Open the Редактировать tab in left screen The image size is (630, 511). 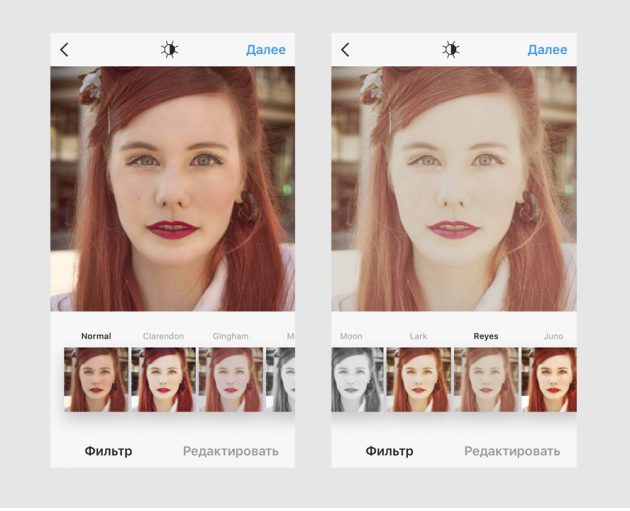(x=231, y=451)
